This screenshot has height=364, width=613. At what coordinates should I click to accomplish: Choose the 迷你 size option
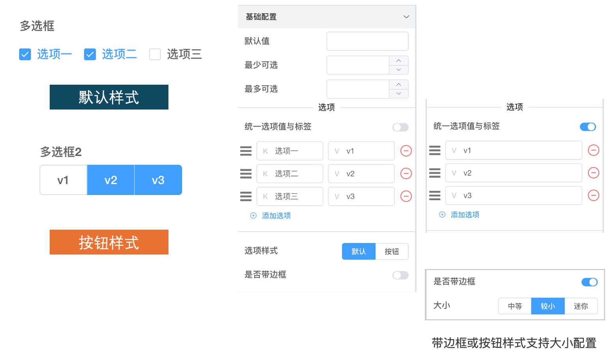pos(581,306)
